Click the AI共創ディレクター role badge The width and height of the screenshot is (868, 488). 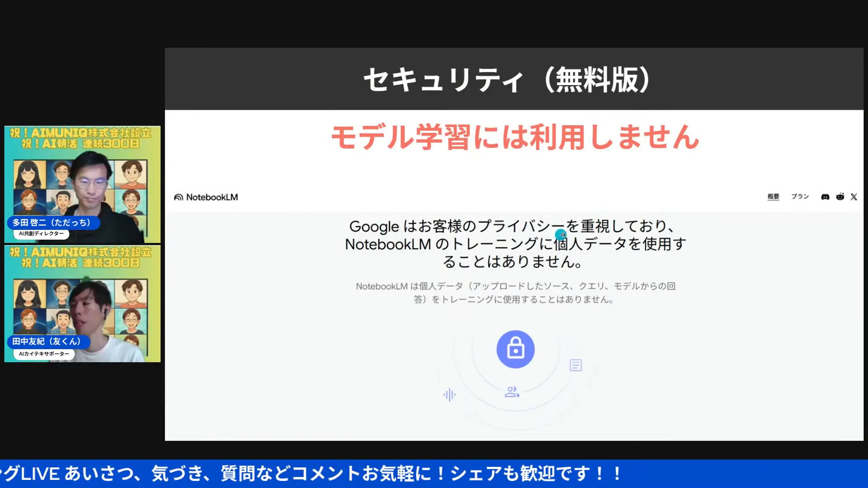(x=41, y=234)
